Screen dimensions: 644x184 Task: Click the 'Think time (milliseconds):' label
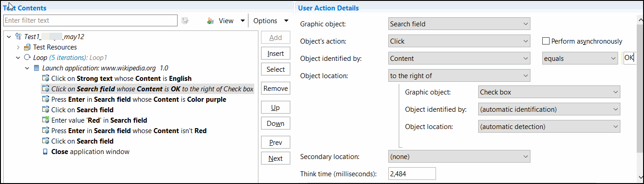[338, 174]
